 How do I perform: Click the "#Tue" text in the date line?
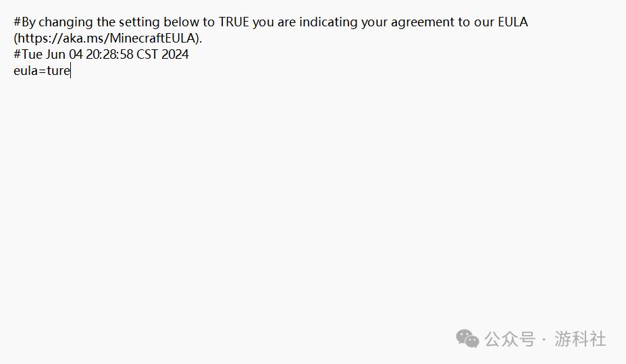click(28, 54)
